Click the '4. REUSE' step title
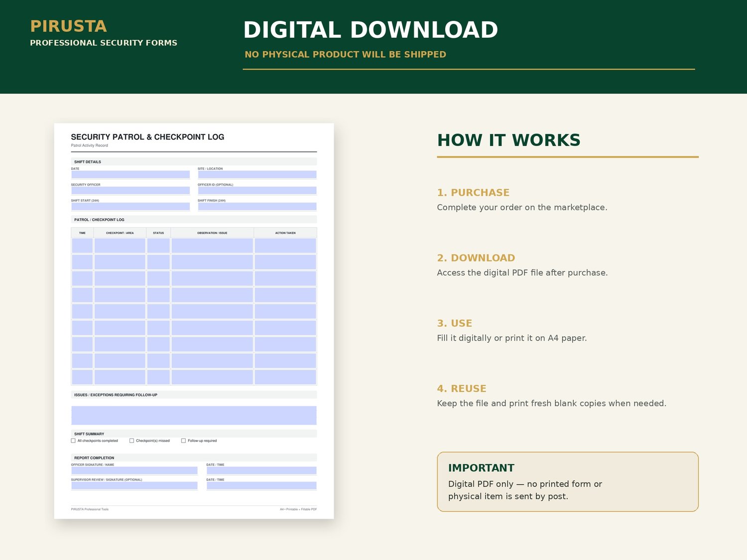Screen dimensions: 747x560 coord(462,389)
